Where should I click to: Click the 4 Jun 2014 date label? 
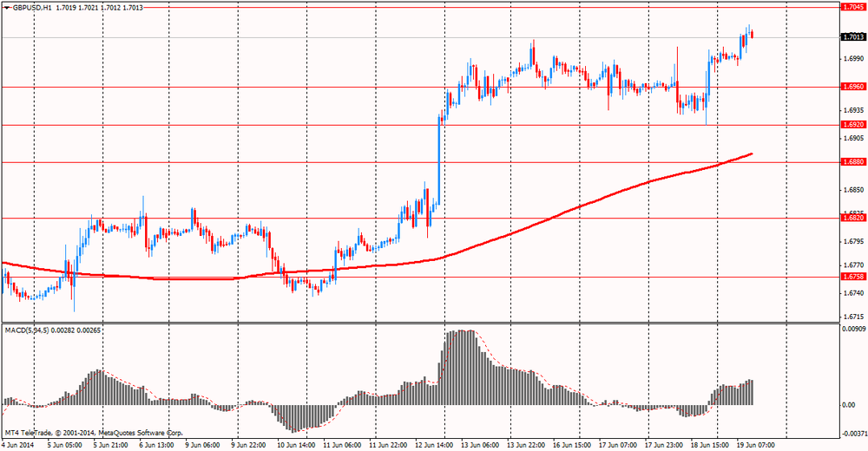[x=17, y=445]
